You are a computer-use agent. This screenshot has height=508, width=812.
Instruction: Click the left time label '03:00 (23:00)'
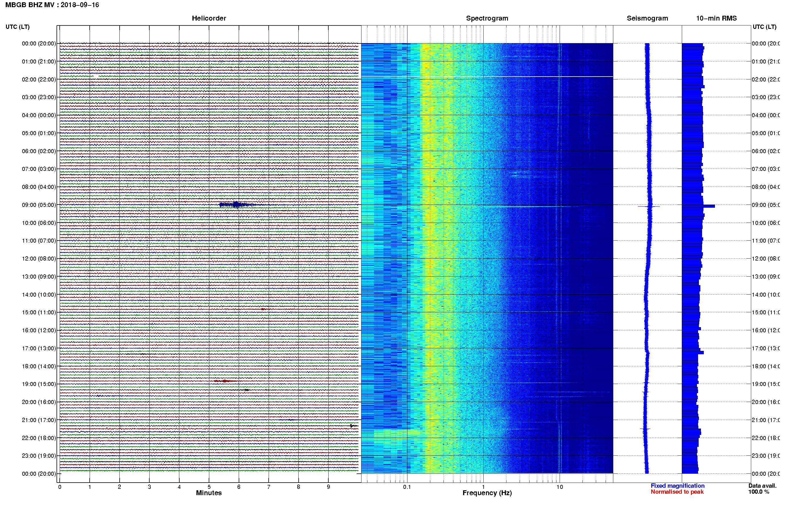[39, 97]
